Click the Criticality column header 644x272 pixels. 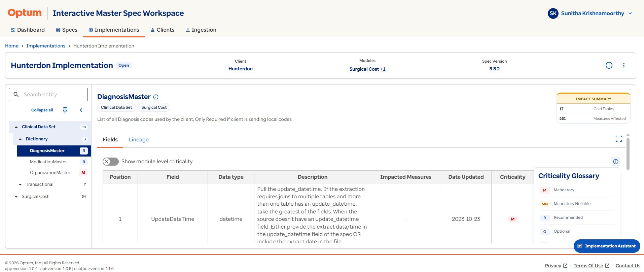[512, 177]
